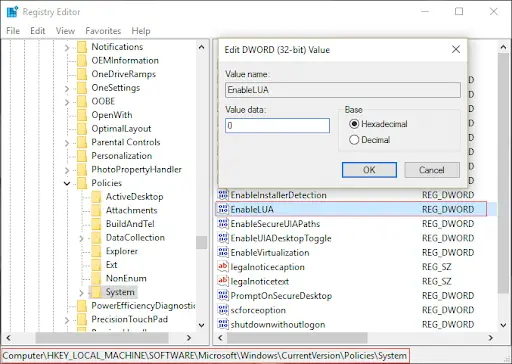This screenshot has height=364, width=512.
Task: Click tree pane scroll right arrow
Action: 189,338
